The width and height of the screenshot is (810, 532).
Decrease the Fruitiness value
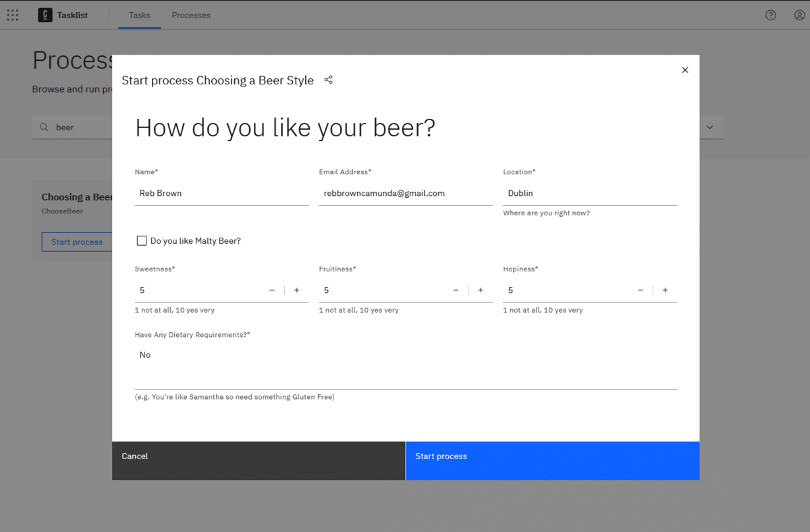pos(456,290)
